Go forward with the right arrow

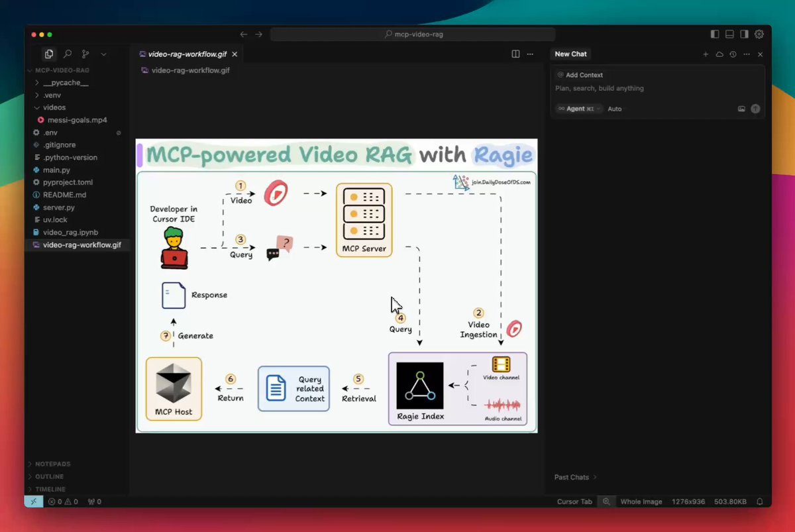pyautogui.click(x=258, y=34)
